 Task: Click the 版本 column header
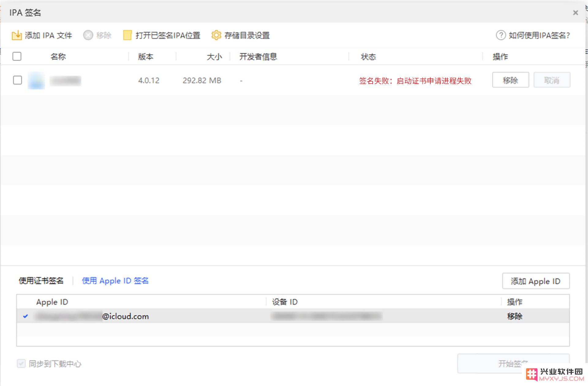point(145,57)
